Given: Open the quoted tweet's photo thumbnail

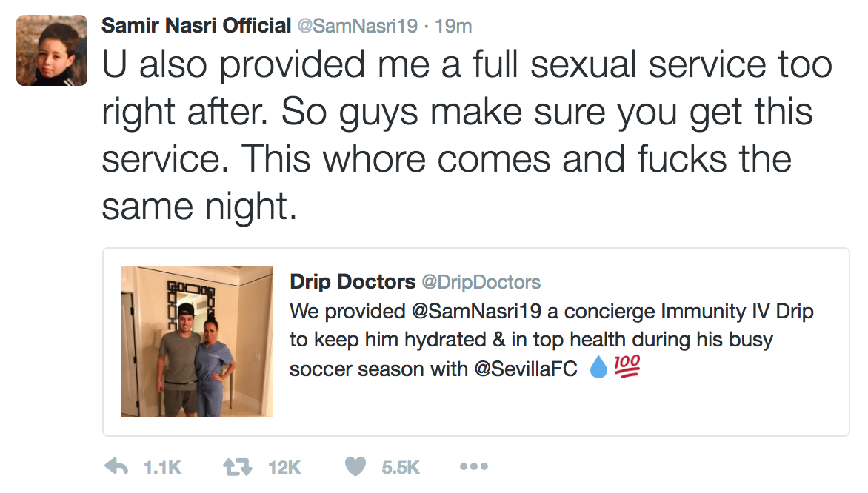Looking at the screenshot, I should [197, 342].
